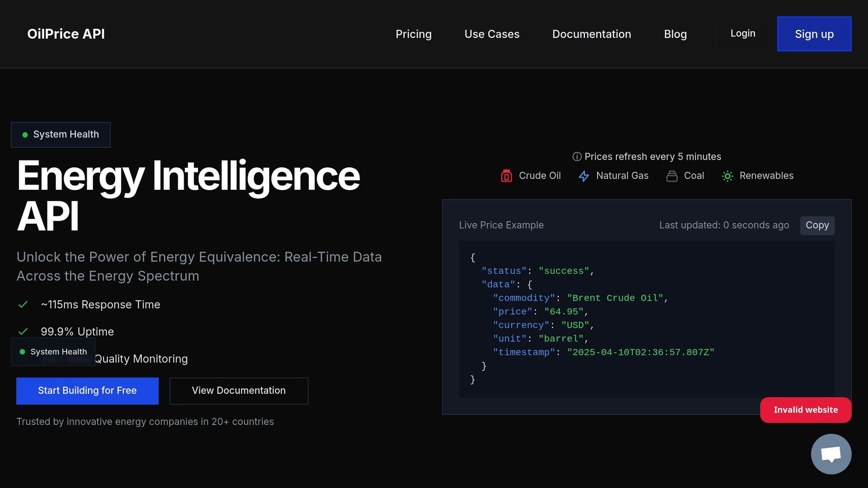Click the OilPrice API logo
The width and height of the screenshot is (868, 488).
coord(66,34)
